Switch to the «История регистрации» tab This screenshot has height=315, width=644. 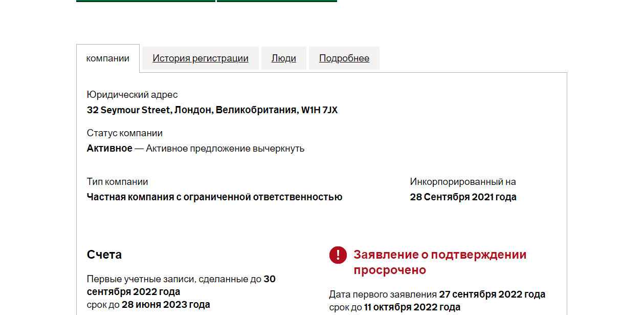pyautogui.click(x=201, y=58)
